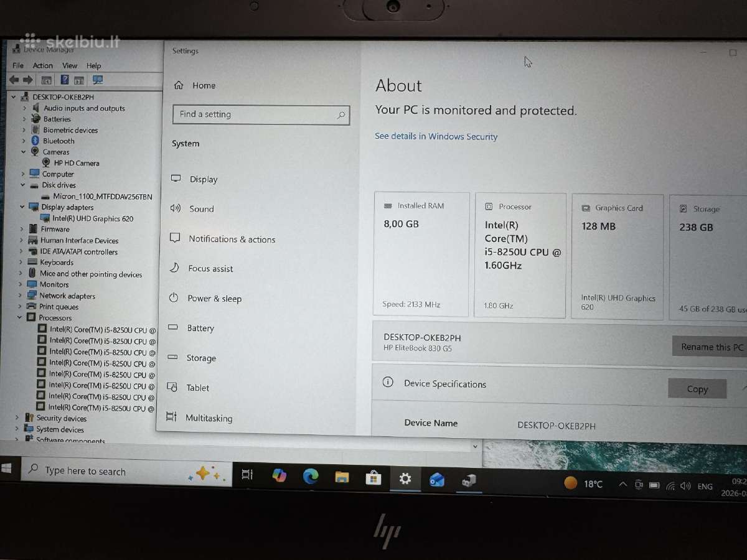Open Microsoft Store from the taskbar
The width and height of the screenshot is (747, 560).
coord(373,477)
